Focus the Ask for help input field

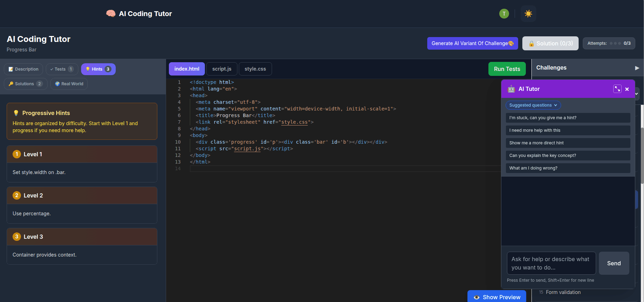(x=551, y=263)
